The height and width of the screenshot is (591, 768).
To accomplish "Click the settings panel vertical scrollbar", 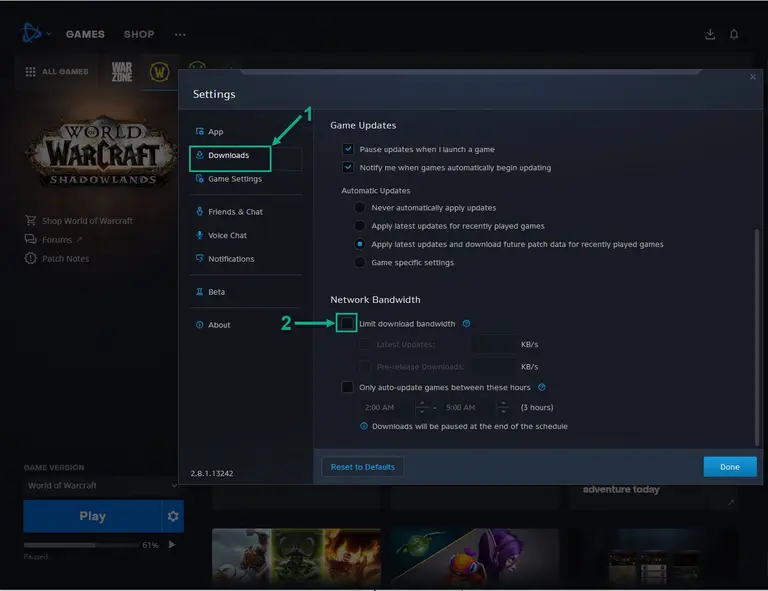I will [757, 338].
